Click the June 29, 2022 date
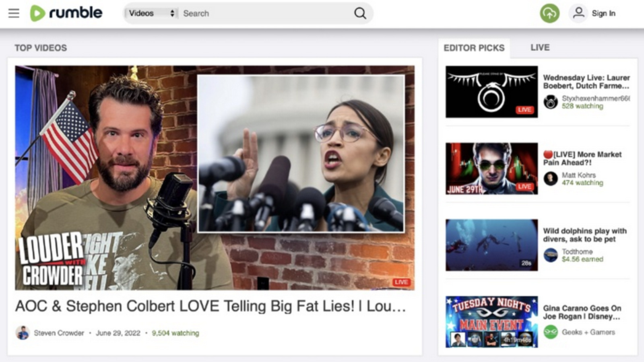The height and width of the screenshot is (362, 644). click(118, 333)
